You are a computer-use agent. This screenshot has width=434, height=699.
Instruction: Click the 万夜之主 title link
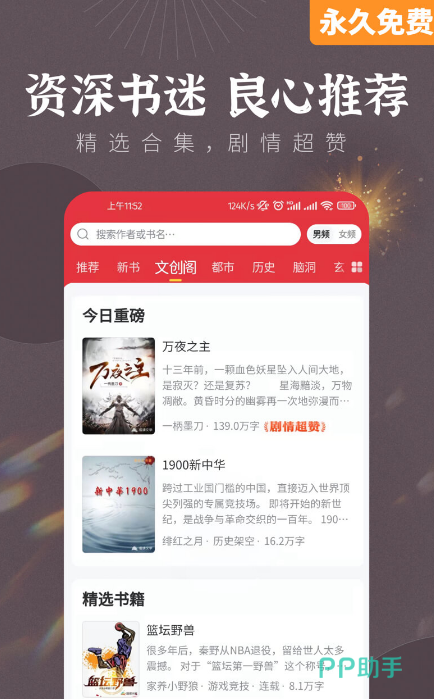[186, 346]
